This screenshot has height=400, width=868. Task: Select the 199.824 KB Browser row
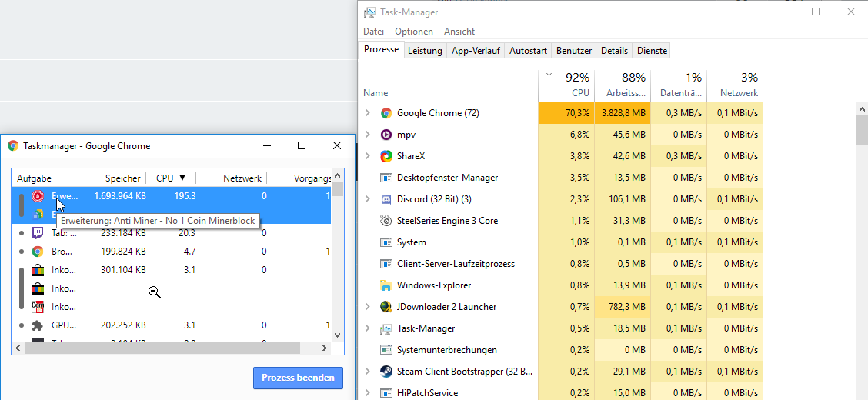click(171, 252)
